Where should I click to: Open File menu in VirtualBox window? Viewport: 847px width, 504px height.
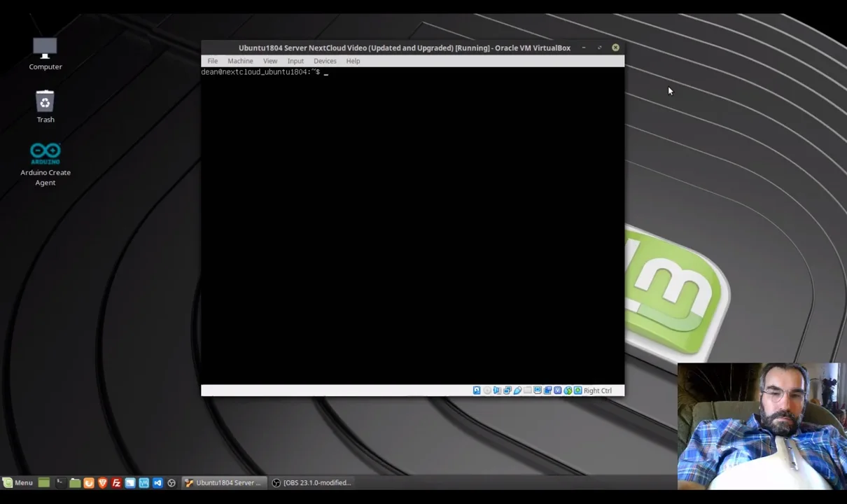(212, 61)
